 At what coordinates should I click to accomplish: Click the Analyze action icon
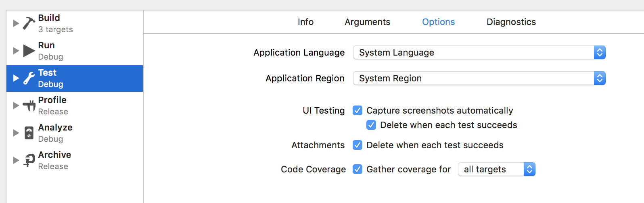(29, 133)
